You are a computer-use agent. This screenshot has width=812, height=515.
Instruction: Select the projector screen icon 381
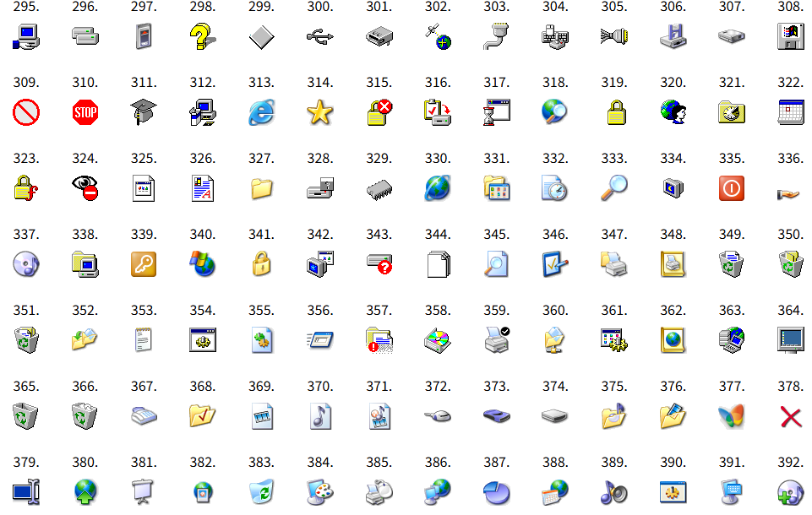click(144, 491)
